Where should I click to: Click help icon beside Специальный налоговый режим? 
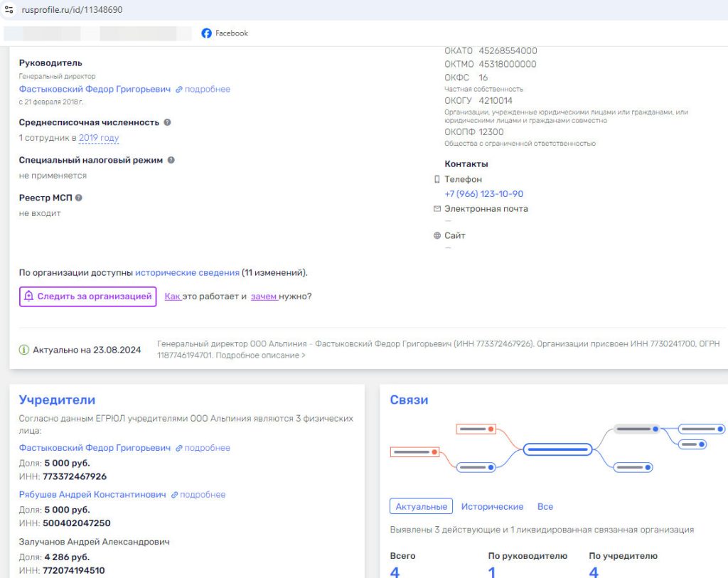click(x=171, y=161)
